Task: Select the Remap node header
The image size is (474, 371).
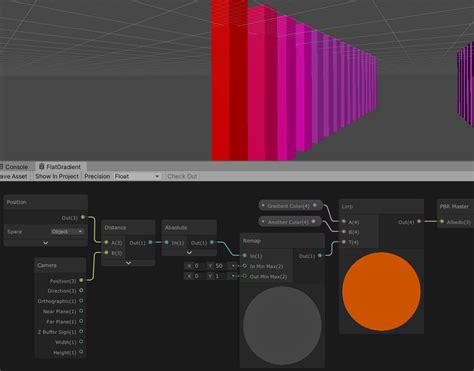Action: (x=282, y=241)
